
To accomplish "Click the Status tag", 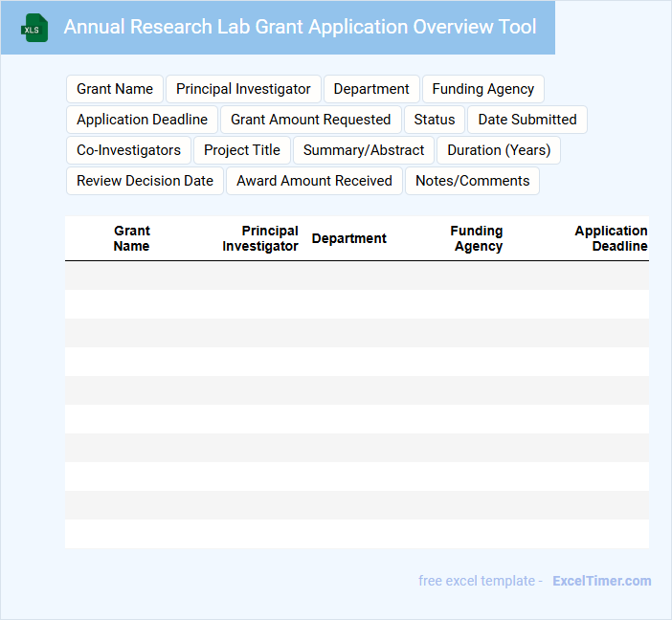I will point(435,120).
